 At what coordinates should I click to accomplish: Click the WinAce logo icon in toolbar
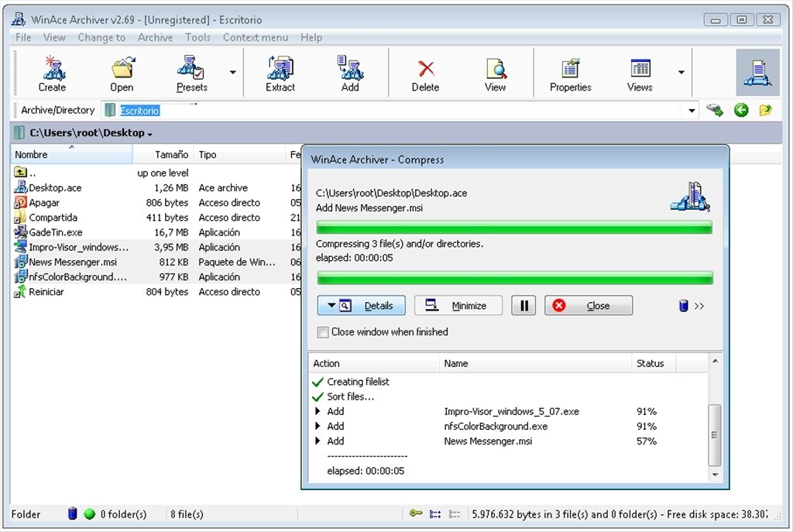click(x=757, y=73)
